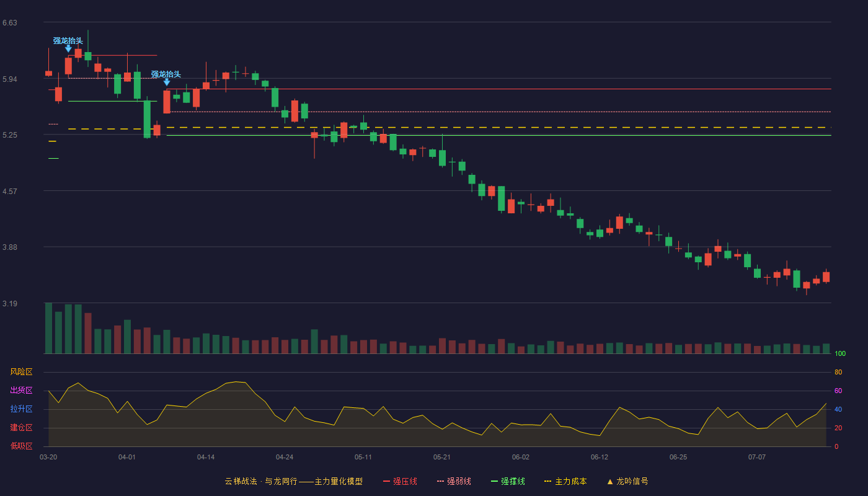This screenshot has height=496, width=868.
Task: Click the 40 indicator scale value
Action: 838,410
